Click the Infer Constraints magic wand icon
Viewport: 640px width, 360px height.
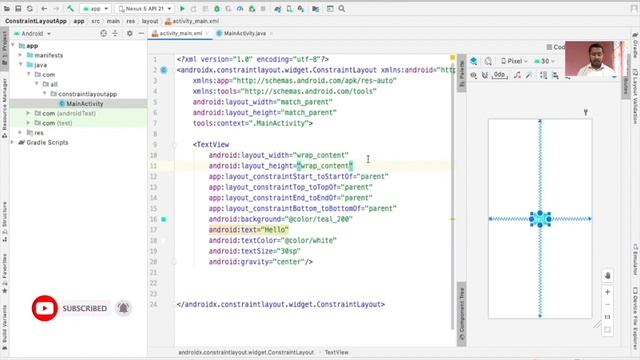(x=529, y=76)
